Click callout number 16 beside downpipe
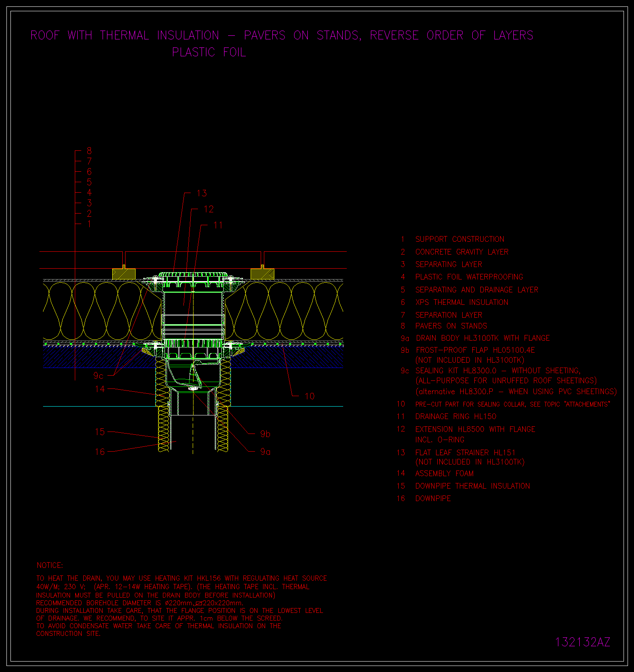 tap(100, 452)
